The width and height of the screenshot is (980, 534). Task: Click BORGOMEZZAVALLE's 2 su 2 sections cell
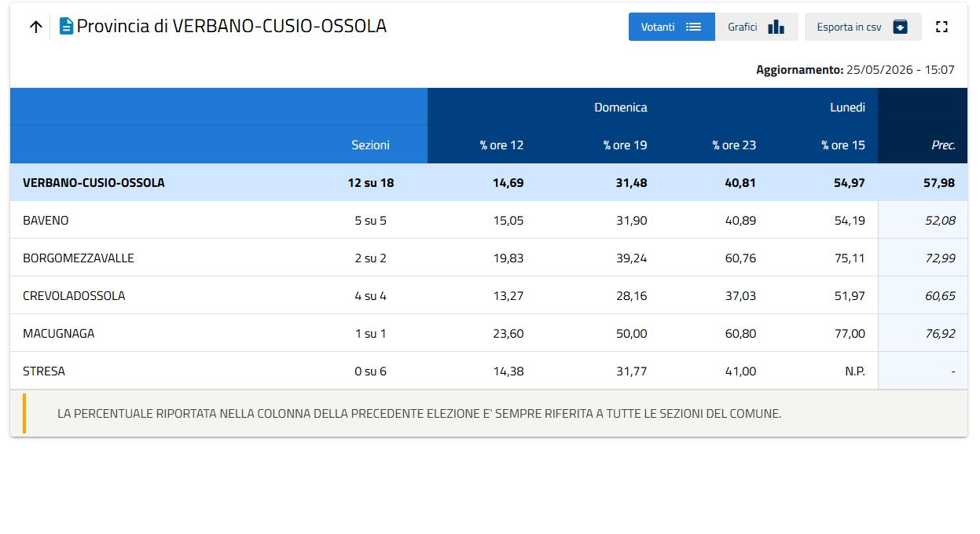point(371,258)
